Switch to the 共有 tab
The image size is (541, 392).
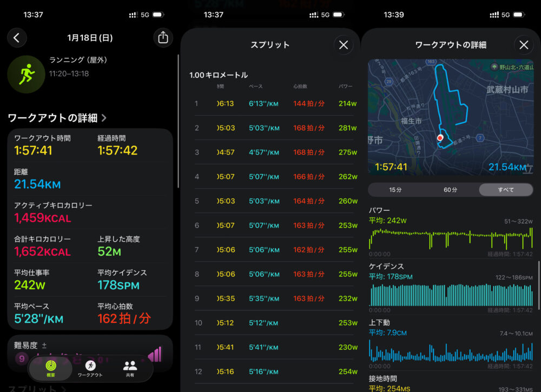pos(130,369)
